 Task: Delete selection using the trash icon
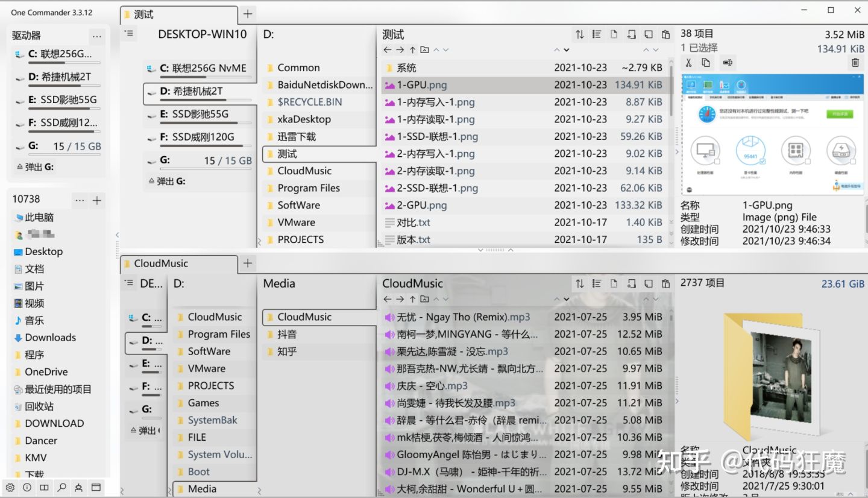click(x=855, y=63)
